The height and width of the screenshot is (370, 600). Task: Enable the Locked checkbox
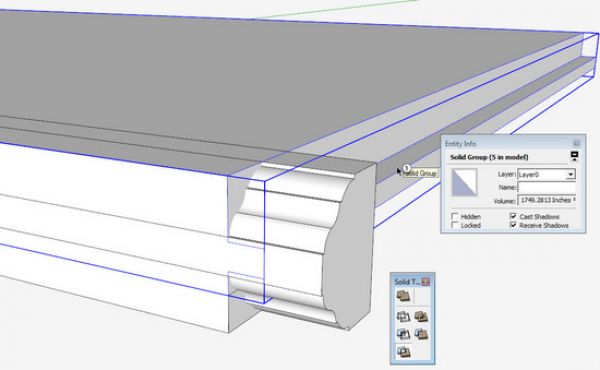click(x=455, y=225)
